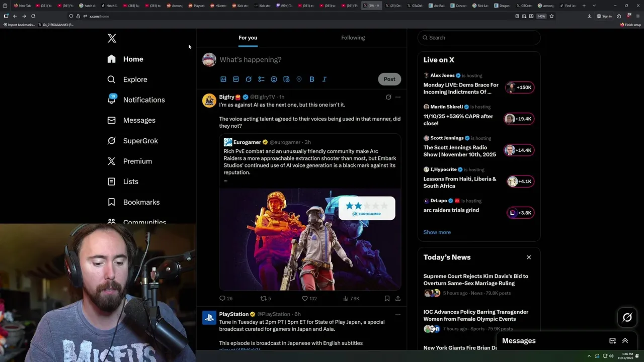The height and width of the screenshot is (362, 644).
Task: Click the browser Back button
Action: point(15,16)
